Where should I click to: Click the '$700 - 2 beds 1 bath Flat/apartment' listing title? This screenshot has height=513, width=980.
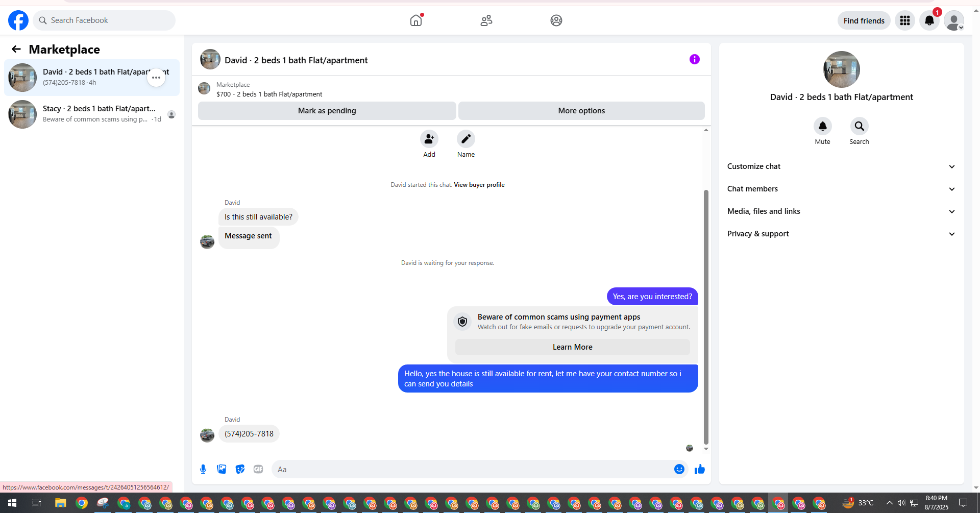tap(269, 94)
